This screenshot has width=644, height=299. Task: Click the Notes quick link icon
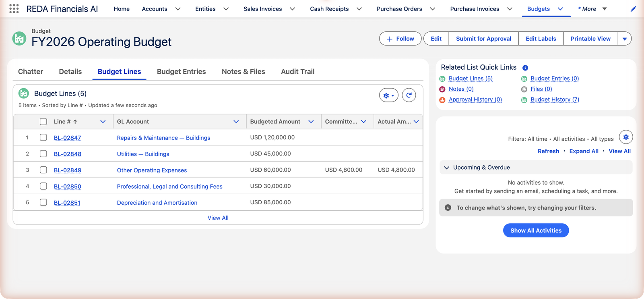442,89
